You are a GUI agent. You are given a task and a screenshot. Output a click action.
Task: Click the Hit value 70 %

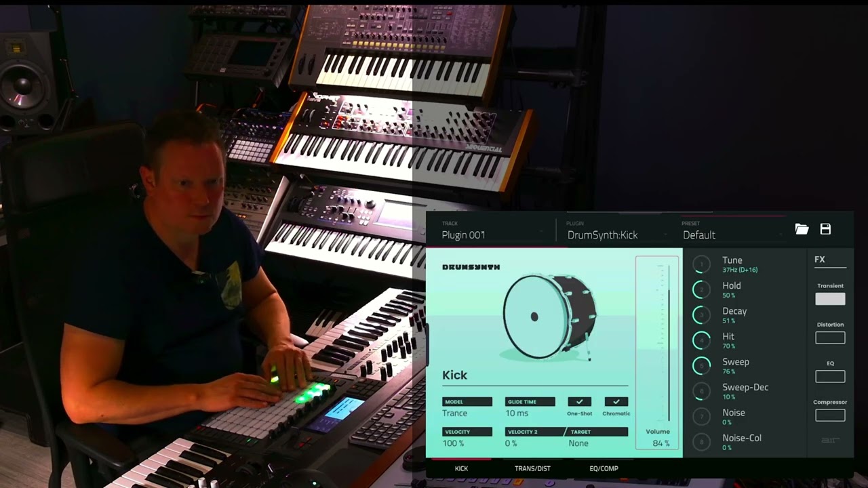(729, 346)
